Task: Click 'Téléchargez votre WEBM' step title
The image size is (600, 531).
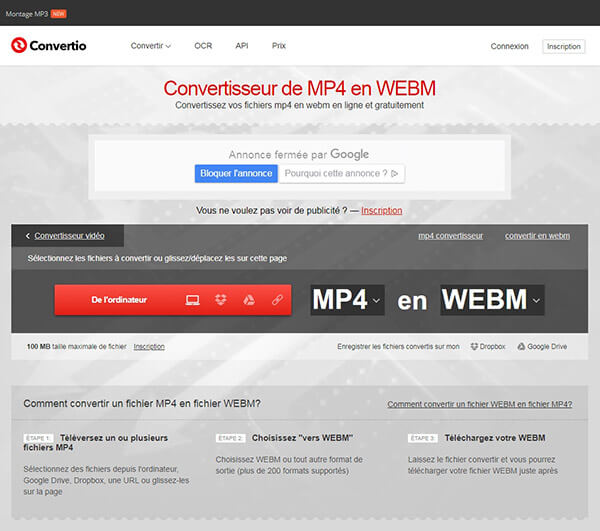Action: (495, 438)
